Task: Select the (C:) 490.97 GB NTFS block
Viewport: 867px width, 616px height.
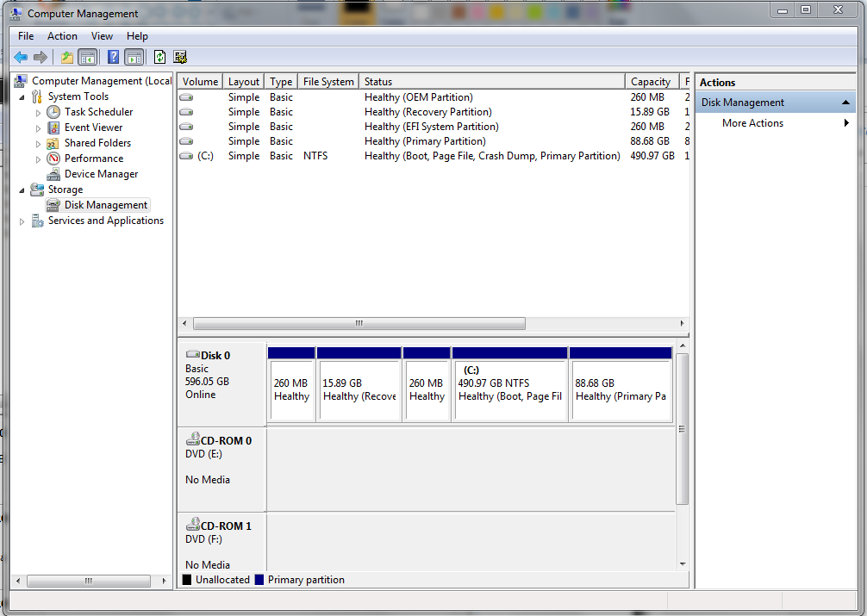Action: (510, 385)
